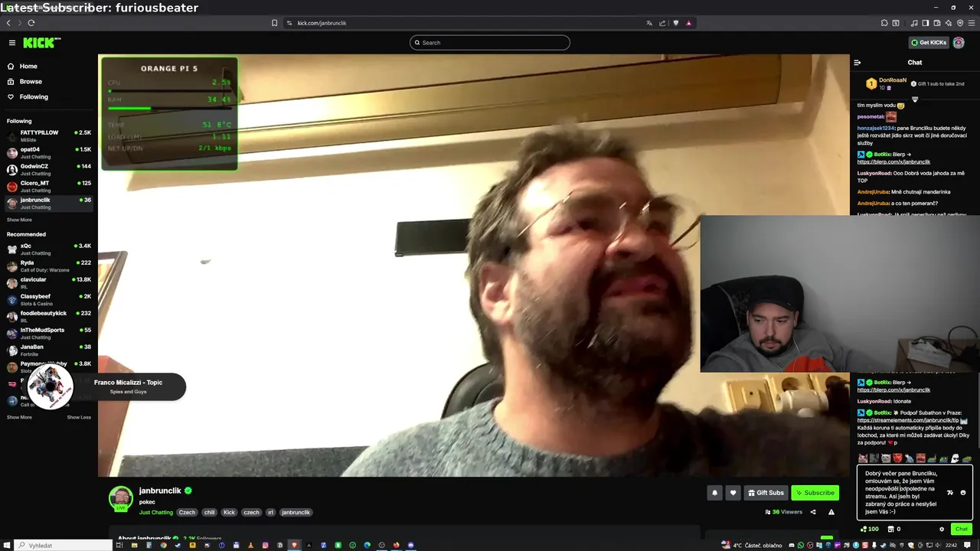The width and height of the screenshot is (980, 551).
Task: Expand Recommended list with Show More
Action: [x=19, y=417]
